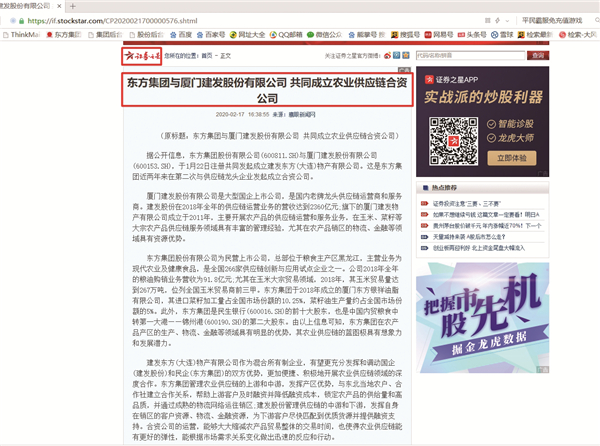
Task: Open the browser toolbar dropdown chevron
Action: coord(507,21)
